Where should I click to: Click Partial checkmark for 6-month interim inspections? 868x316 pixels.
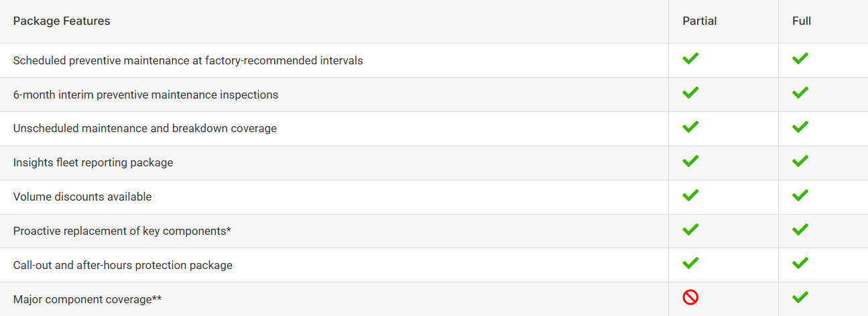pyautogui.click(x=690, y=93)
